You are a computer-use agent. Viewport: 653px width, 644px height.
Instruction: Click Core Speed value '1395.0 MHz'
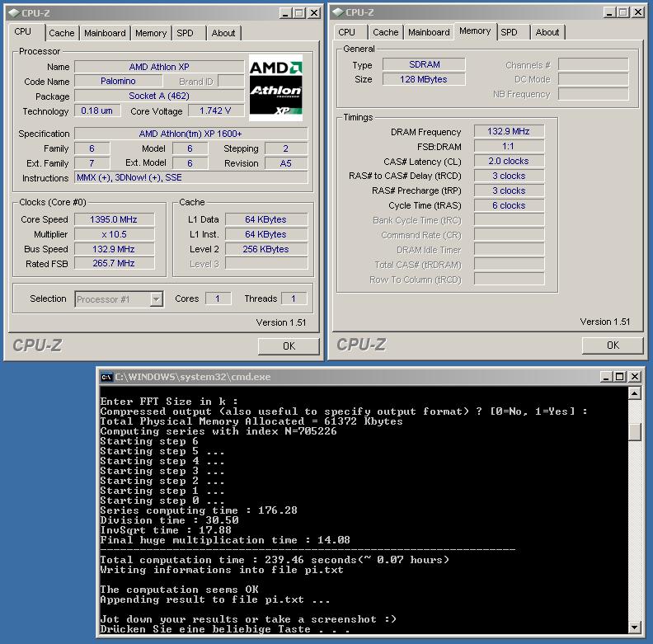click(x=114, y=219)
